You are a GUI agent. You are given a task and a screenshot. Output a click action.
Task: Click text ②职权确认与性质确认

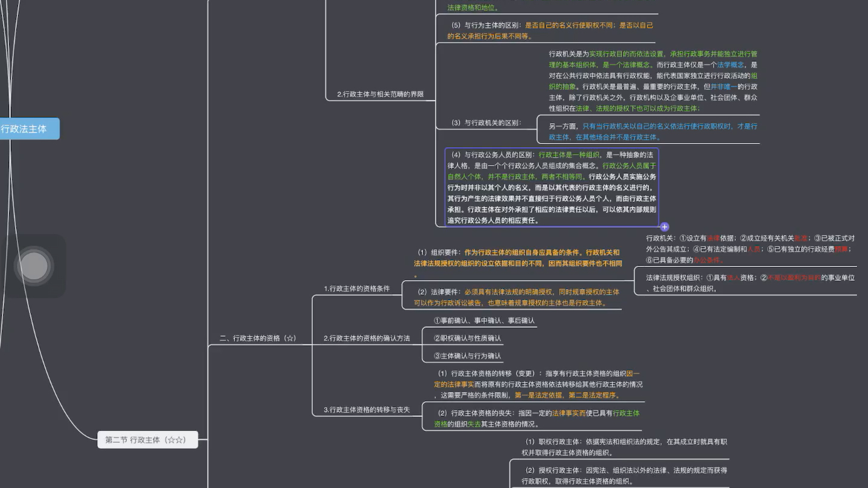click(x=468, y=338)
